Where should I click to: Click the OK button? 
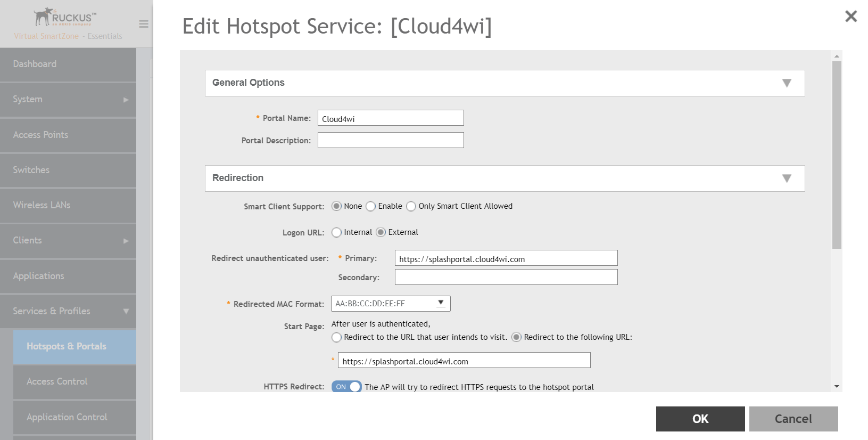click(x=700, y=419)
